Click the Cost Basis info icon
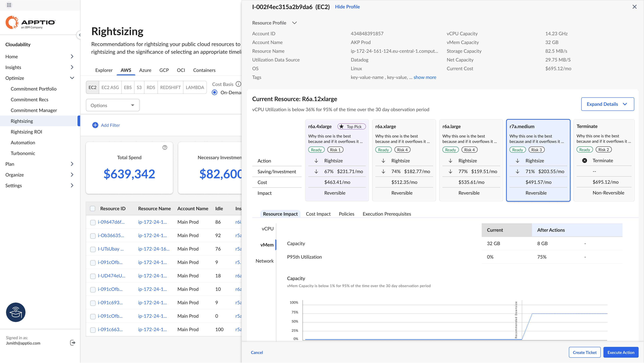 pos(238,84)
